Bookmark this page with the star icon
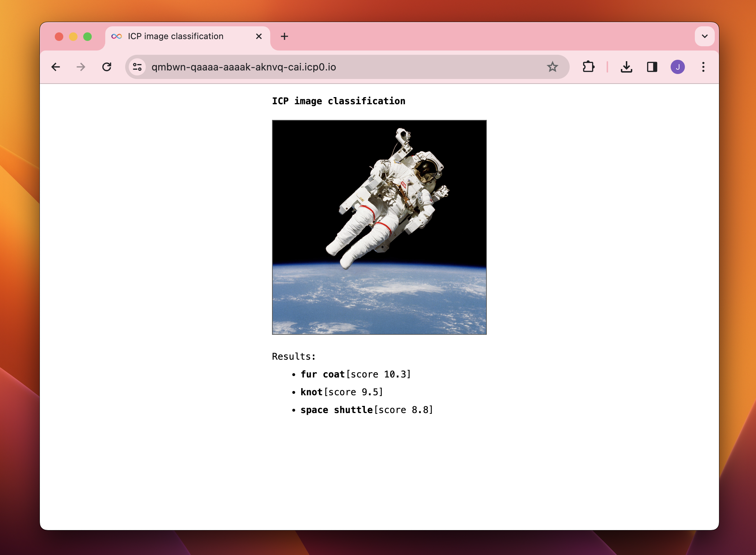This screenshot has width=756, height=555. 552,67
